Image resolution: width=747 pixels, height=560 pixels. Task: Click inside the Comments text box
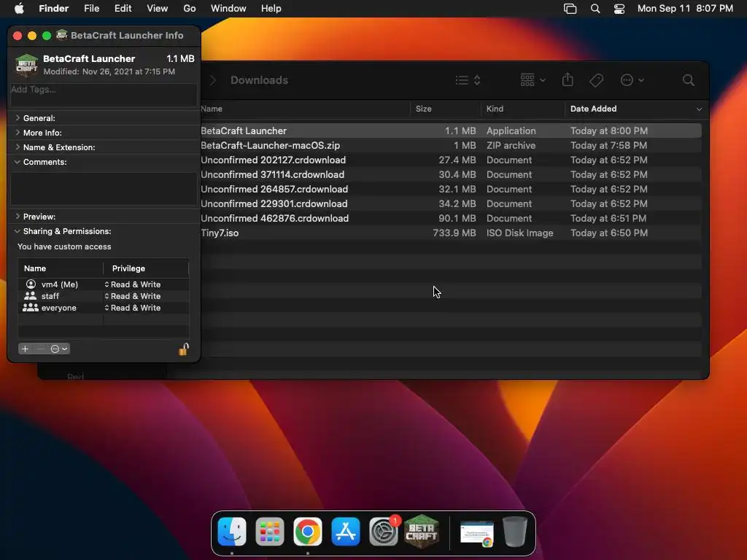click(x=104, y=189)
